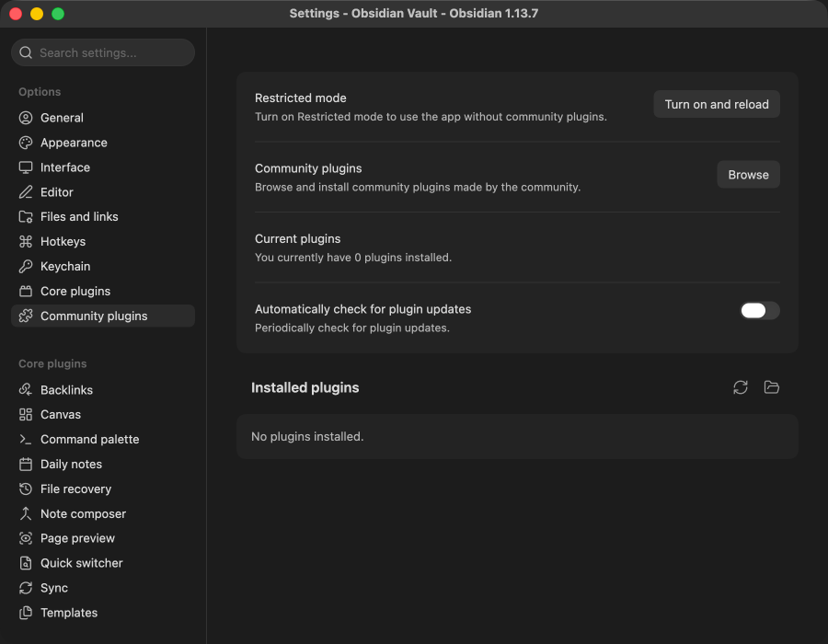828x644 pixels.
Task: Click the Installed plugins heading
Action: click(305, 387)
